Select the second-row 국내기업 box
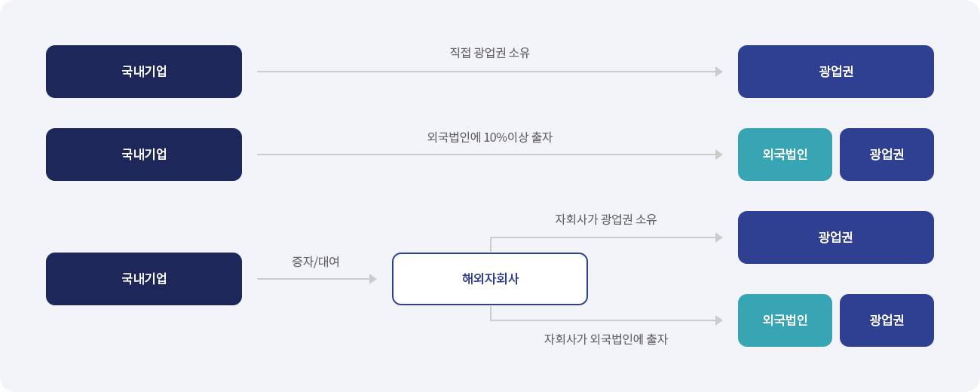 (144, 155)
